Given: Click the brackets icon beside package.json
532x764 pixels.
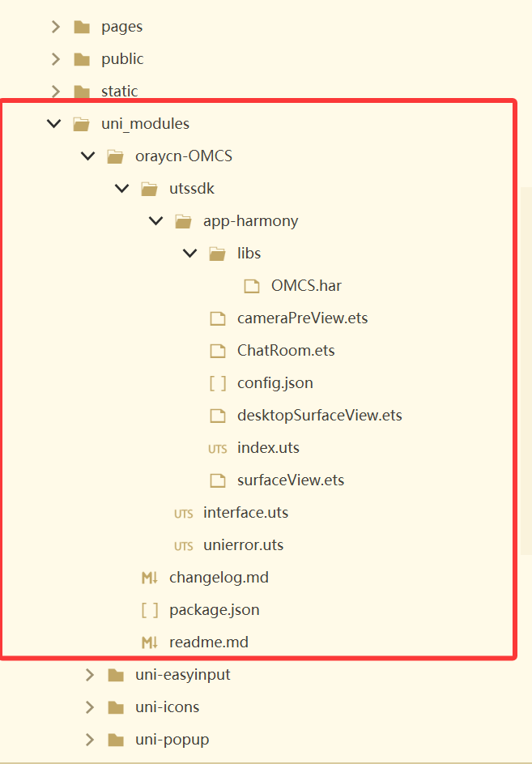Looking at the screenshot, I should (150, 610).
